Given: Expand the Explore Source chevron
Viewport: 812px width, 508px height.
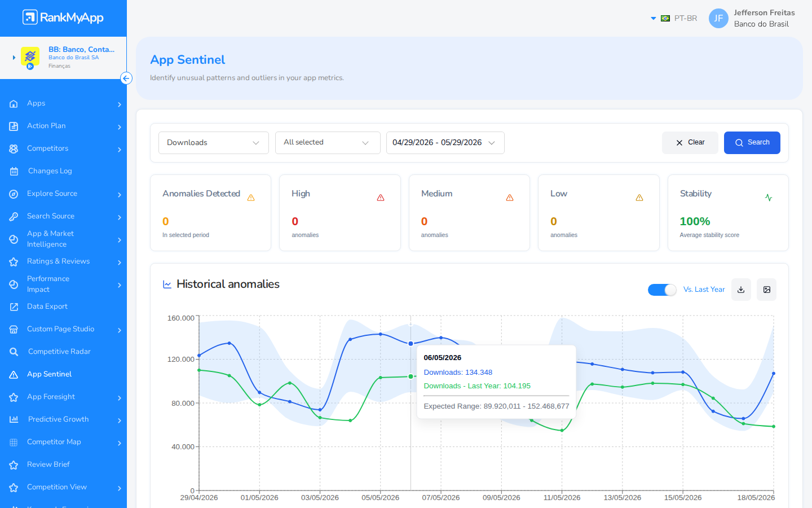Looking at the screenshot, I should coord(120,195).
